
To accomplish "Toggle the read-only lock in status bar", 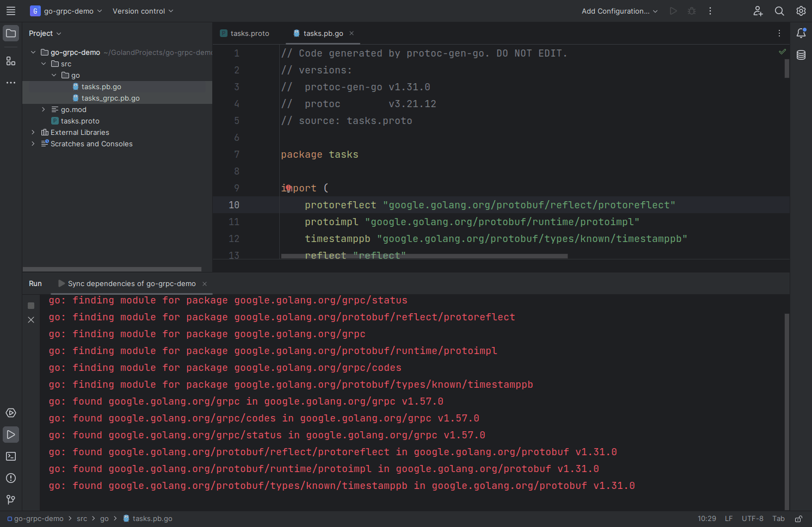I will point(798,518).
